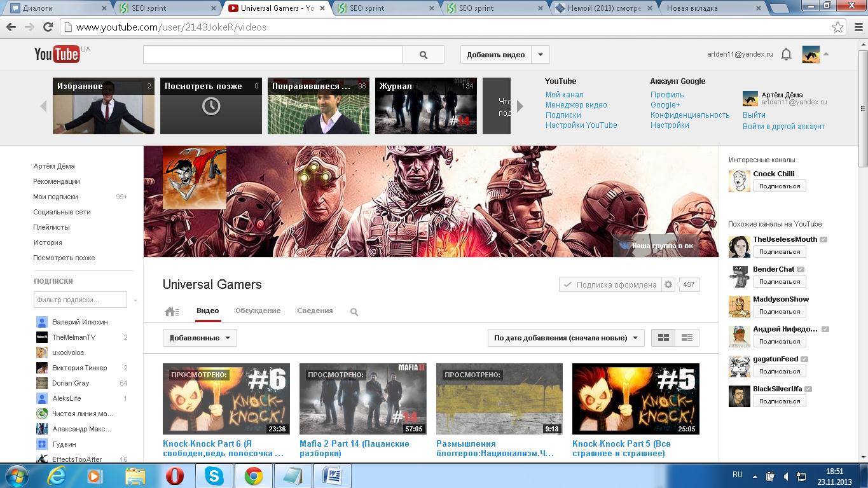The height and width of the screenshot is (488, 868).
Task: Switch to the Обсуждение tab
Action: pos(258,310)
